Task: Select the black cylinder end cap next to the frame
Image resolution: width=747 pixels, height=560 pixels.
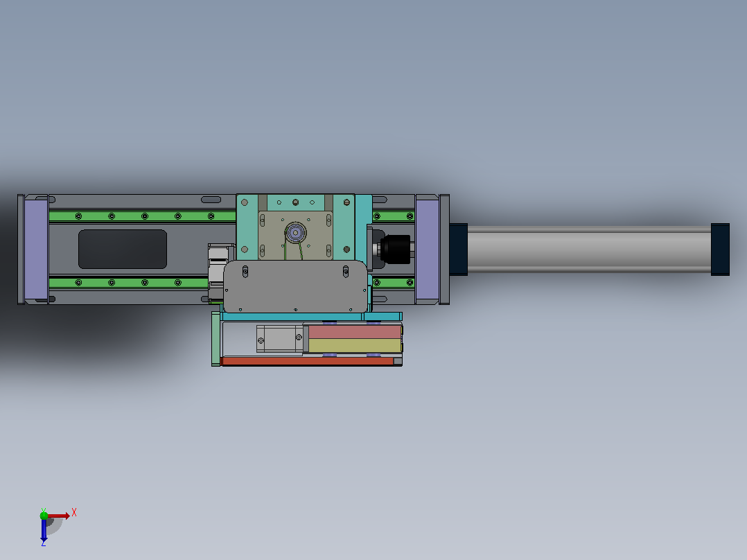Action: 458,250
